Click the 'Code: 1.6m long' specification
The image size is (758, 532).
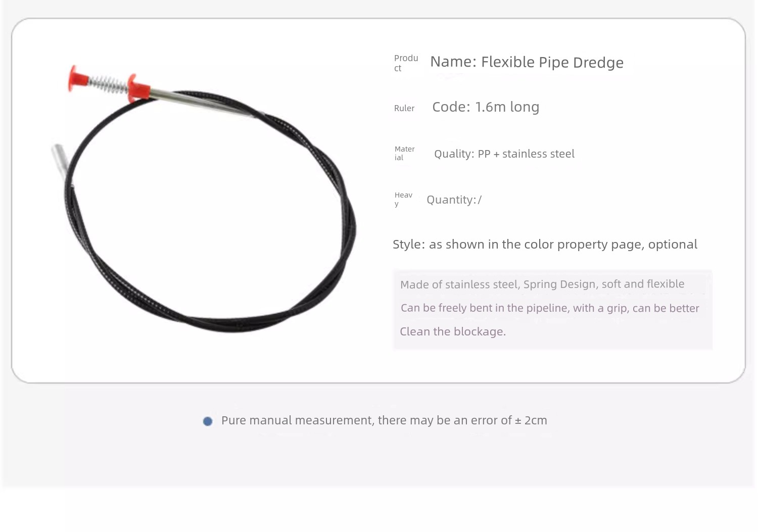pyautogui.click(x=486, y=107)
